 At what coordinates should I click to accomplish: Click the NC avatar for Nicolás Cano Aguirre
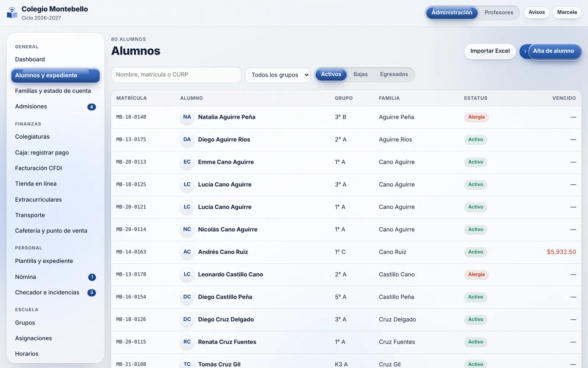point(187,229)
